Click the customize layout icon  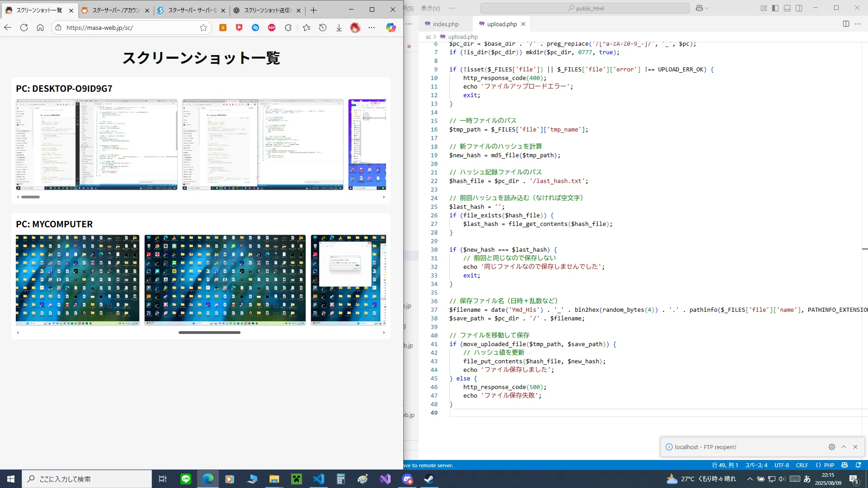click(x=764, y=8)
